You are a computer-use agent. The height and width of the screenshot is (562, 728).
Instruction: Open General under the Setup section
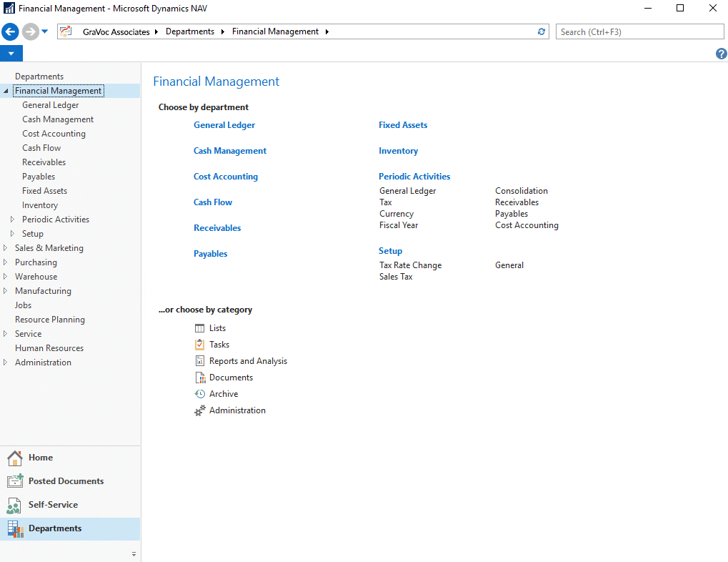[509, 265]
